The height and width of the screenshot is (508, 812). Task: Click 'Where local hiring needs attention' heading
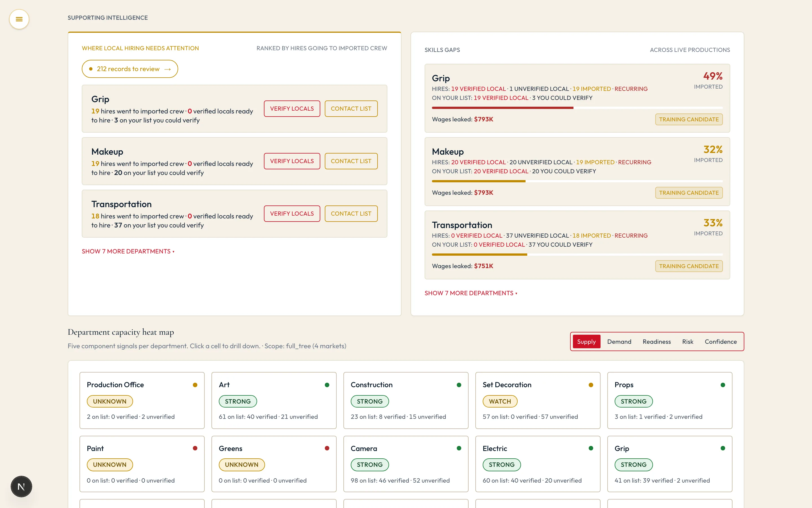click(140, 48)
